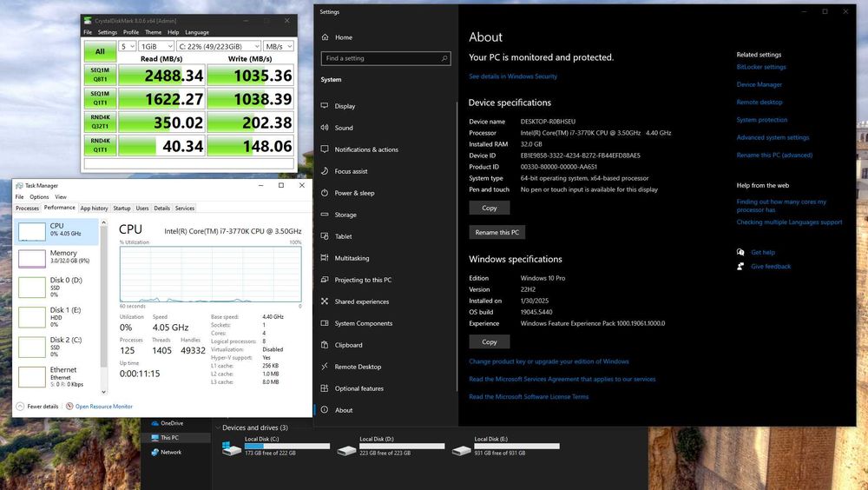Open BitLocker settings link
The height and width of the screenshot is (490, 868).
click(x=761, y=67)
